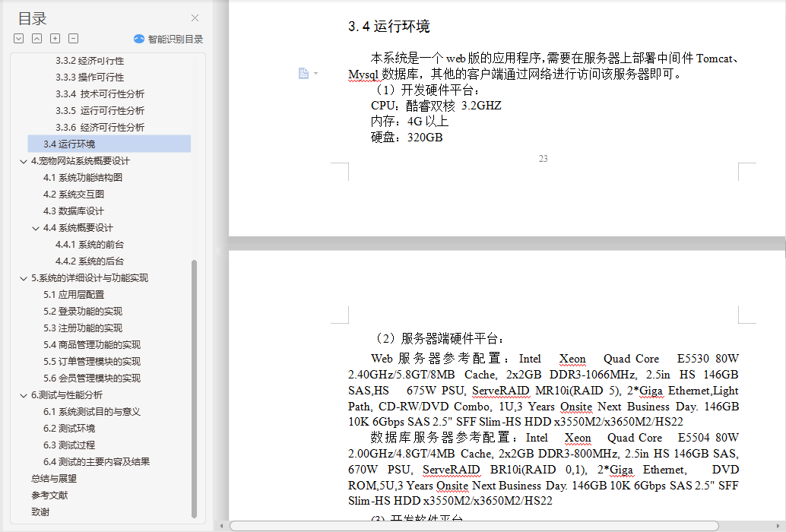Click the outline pane vertical scrollbar
786x532 pixels.
pos(195,388)
